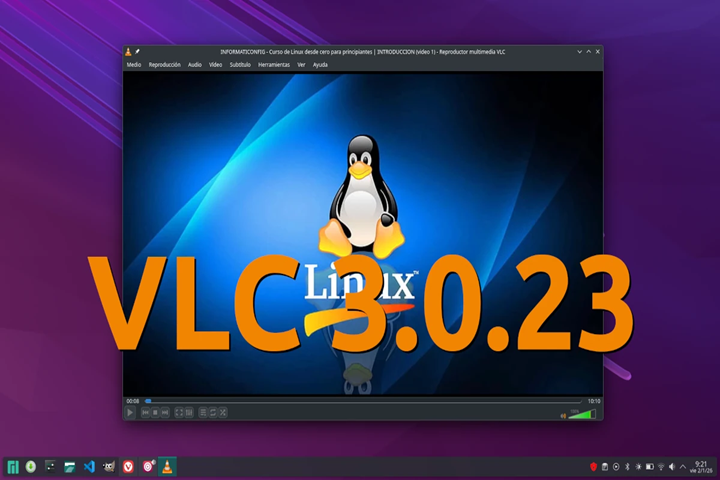Viewport: 720px width, 480px height.
Task: Open the Vídeo menu
Action: pos(215,65)
